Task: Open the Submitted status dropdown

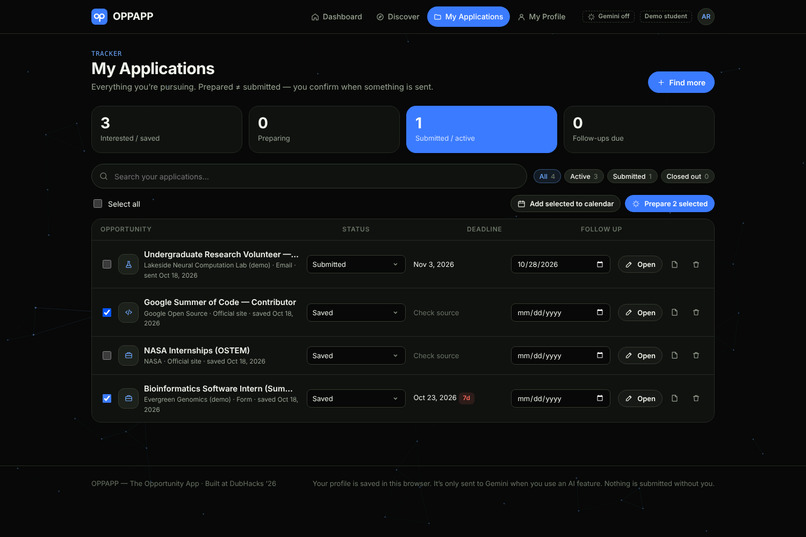Action: coord(356,264)
